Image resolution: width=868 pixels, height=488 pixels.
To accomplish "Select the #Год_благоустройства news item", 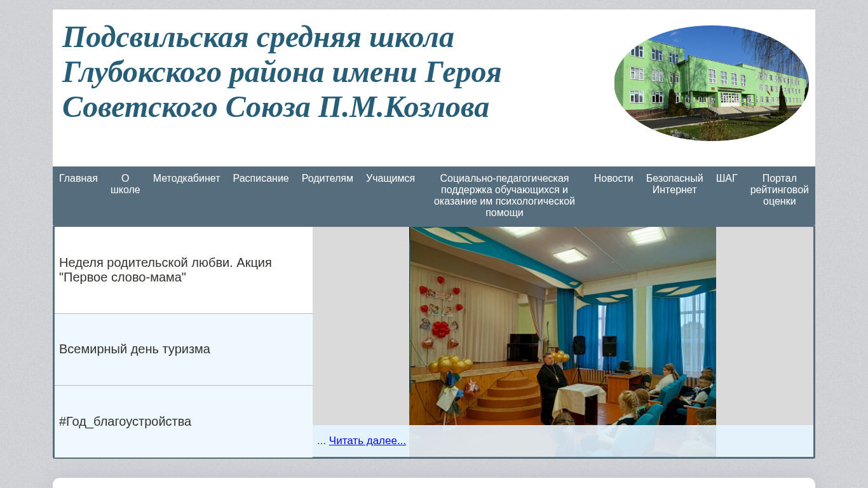I will coord(184,421).
